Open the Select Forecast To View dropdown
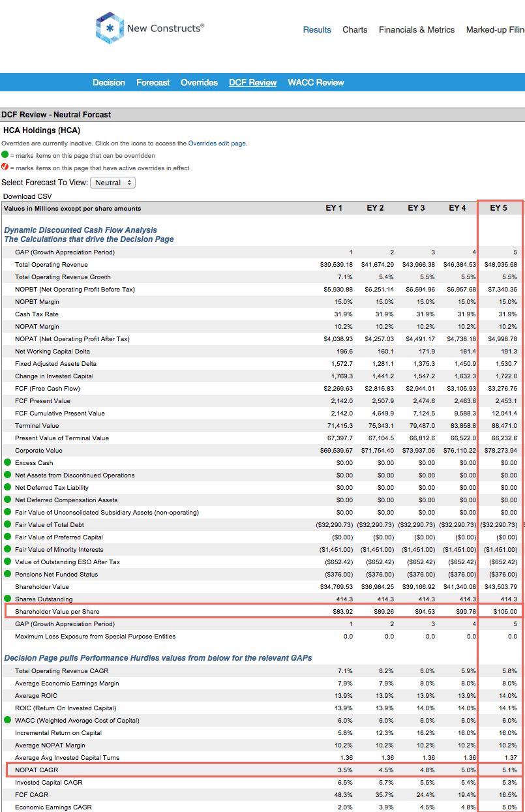Screen dimensions: 525x812 coord(113,183)
